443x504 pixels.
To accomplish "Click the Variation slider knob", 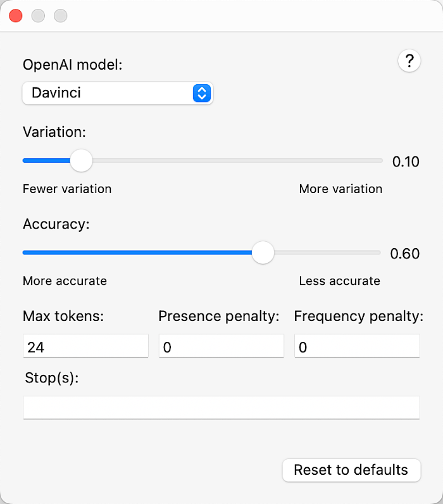I will click(x=81, y=160).
